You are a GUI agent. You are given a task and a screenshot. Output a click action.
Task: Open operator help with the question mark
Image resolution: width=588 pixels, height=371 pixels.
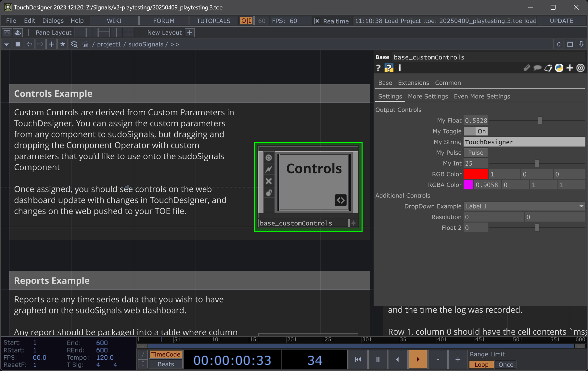click(x=378, y=68)
